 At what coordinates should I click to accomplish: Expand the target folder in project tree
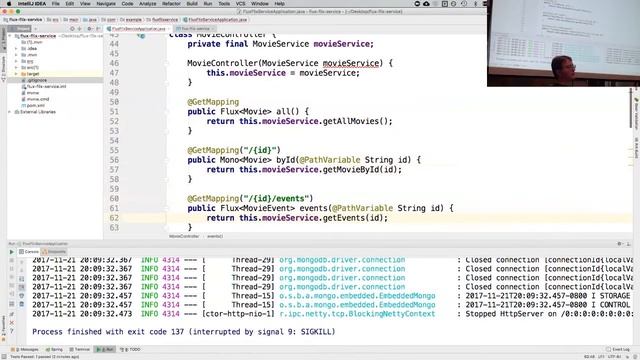pyautogui.click(x=16, y=74)
